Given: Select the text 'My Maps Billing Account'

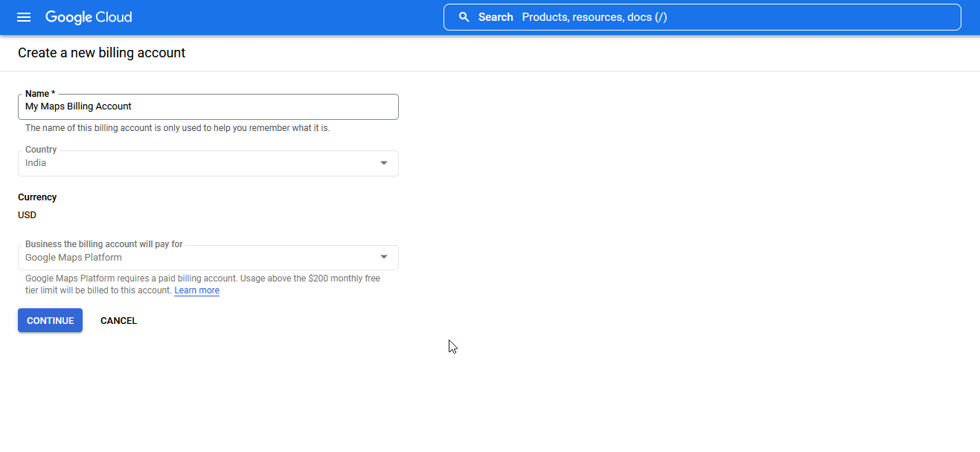Looking at the screenshot, I should coord(78,106).
